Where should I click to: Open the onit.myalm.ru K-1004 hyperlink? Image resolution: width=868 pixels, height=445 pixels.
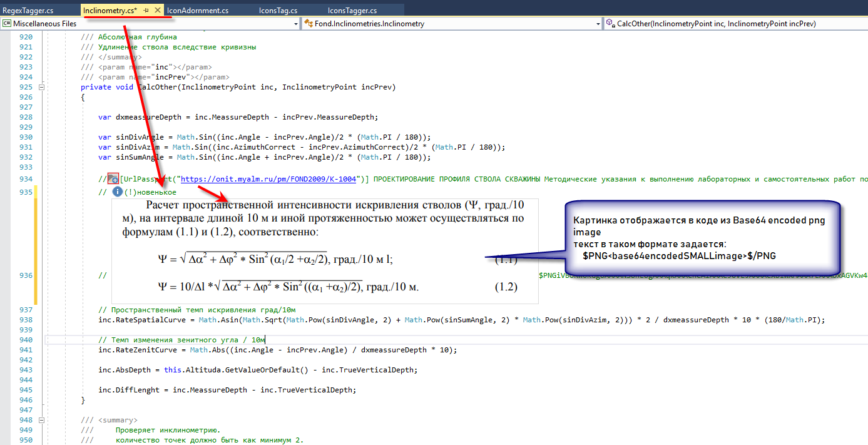(268, 179)
